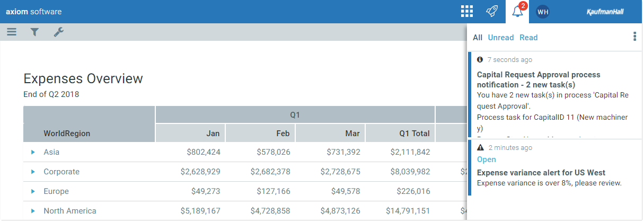The width and height of the screenshot is (644, 222).
Task: Select the All notifications tab
Action: [478, 38]
